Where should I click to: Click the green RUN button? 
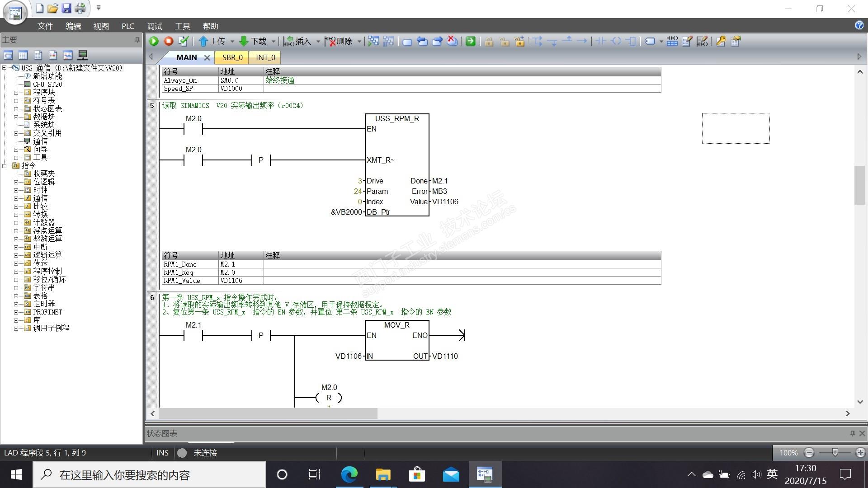pos(154,41)
